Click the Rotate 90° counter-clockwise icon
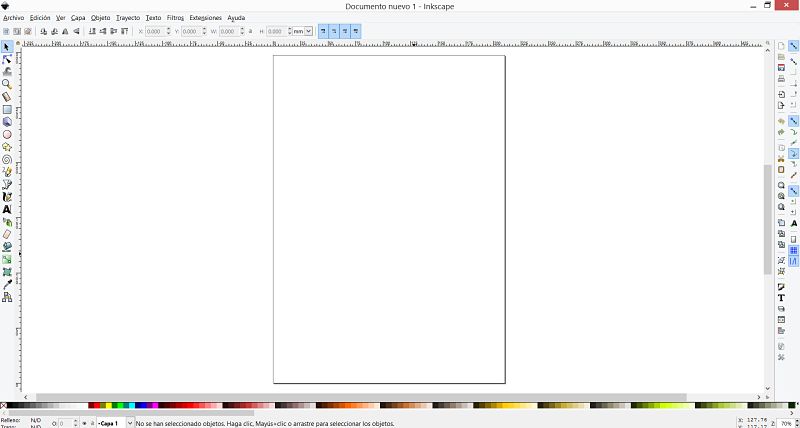The image size is (800, 428). (x=43, y=32)
